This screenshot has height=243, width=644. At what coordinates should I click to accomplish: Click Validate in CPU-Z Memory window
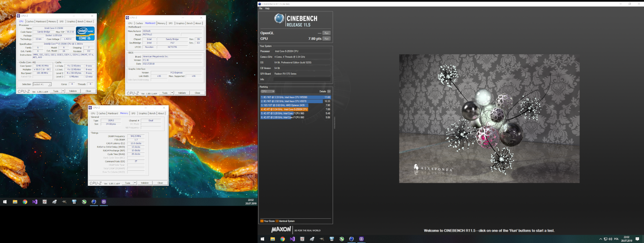coord(145,183)
